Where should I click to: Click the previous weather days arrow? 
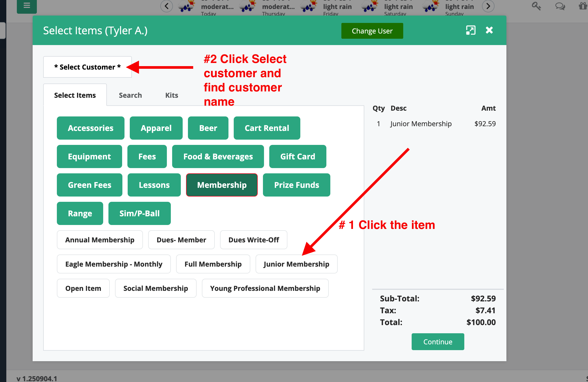tap(167, 6)
